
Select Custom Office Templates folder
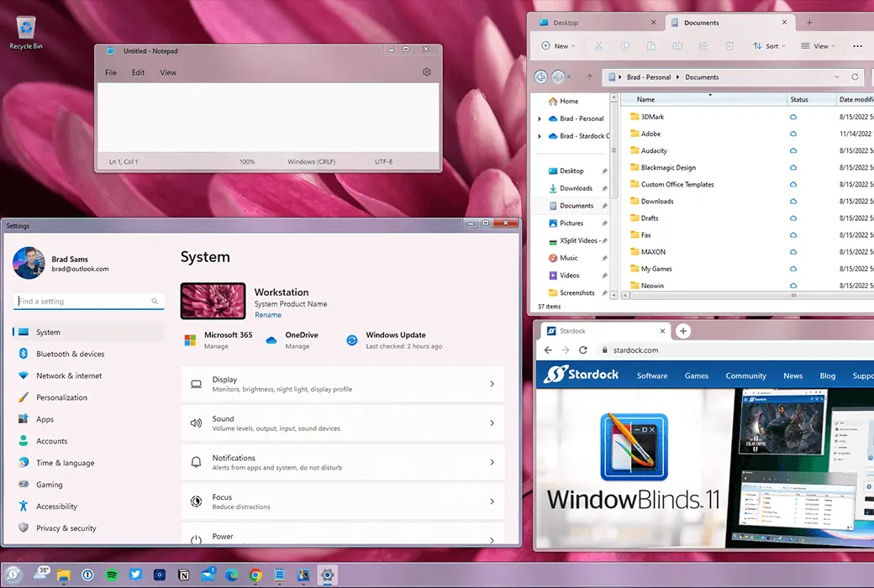[677, 185]
